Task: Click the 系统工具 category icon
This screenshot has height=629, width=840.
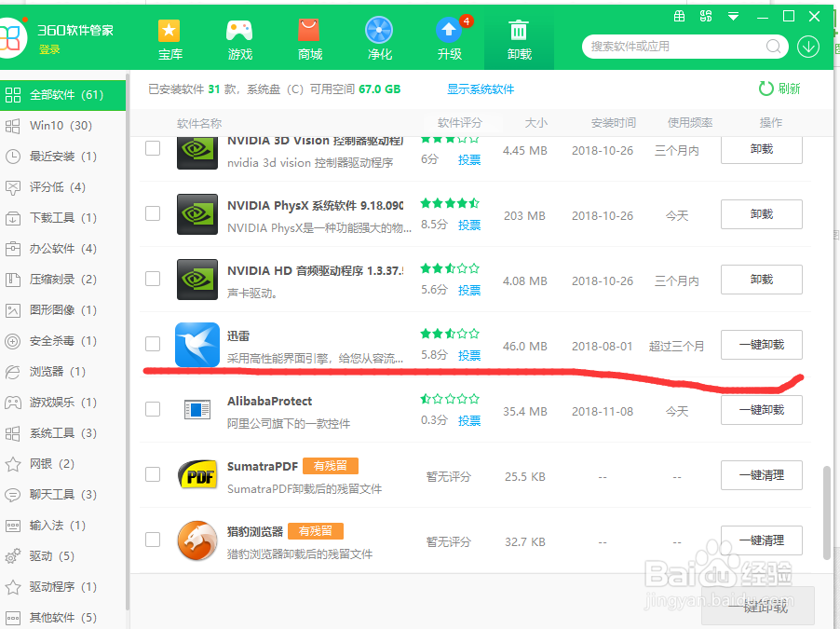Action: tap(13, 433)
